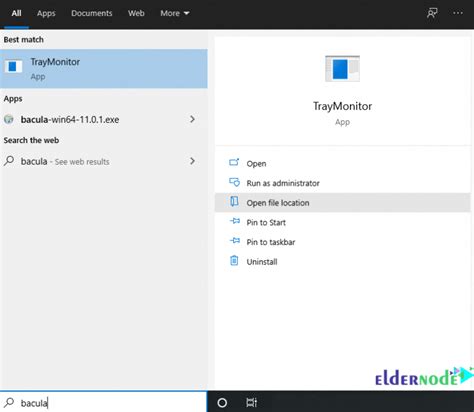Image resolution: width=474 pixels, height=412 pixels.
Task: Choose Pin to Start
Action: [343, 222]
